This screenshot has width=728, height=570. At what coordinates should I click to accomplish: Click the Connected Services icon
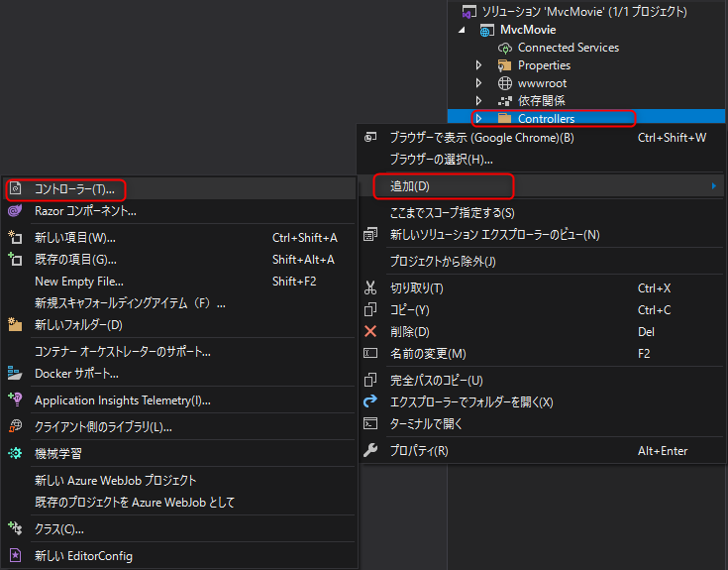pos(505,48)
